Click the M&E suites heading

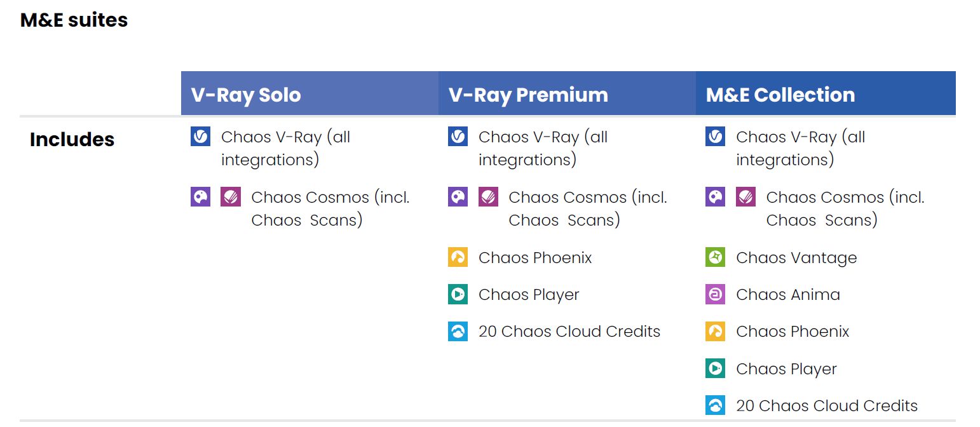[x=74, y=20]
